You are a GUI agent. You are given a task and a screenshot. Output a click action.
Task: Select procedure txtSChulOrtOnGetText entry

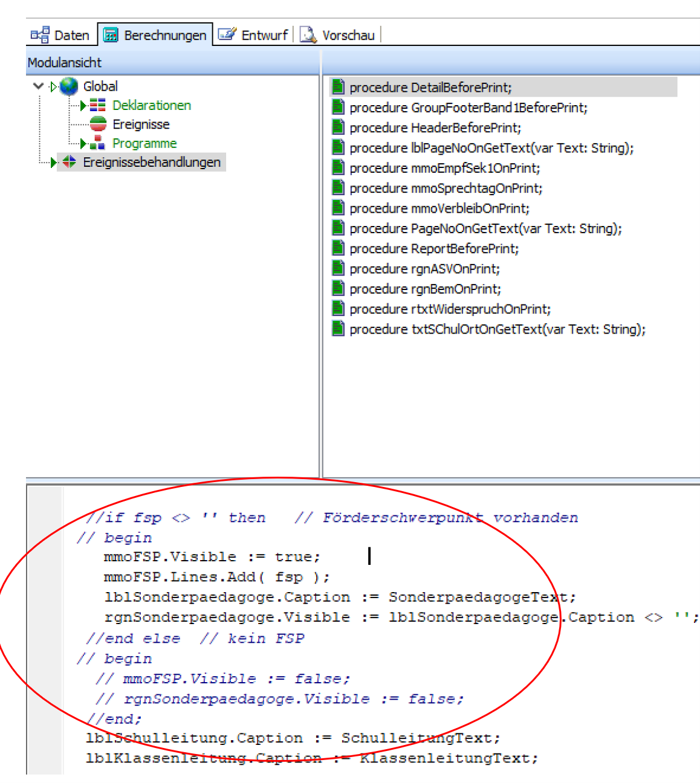point(497,329)
